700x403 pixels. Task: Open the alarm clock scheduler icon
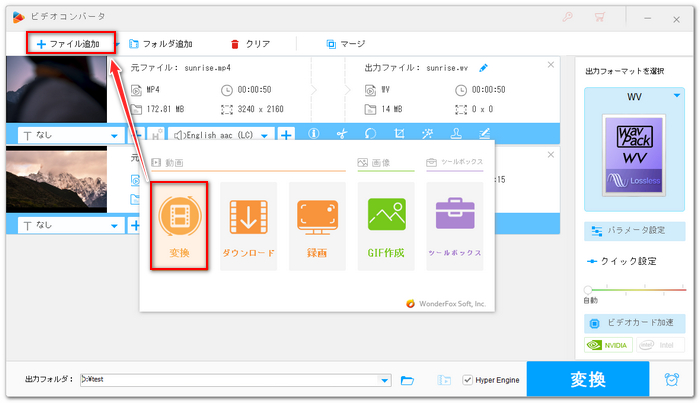(x=671, y=379)
